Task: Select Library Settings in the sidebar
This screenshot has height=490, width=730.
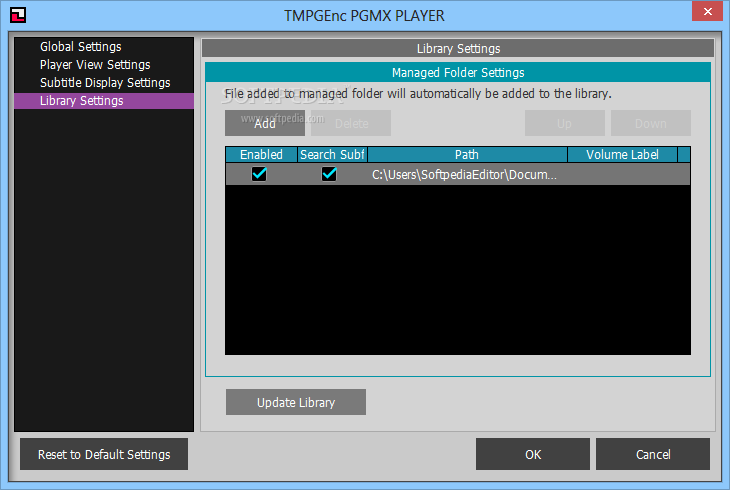Action: 104,101
